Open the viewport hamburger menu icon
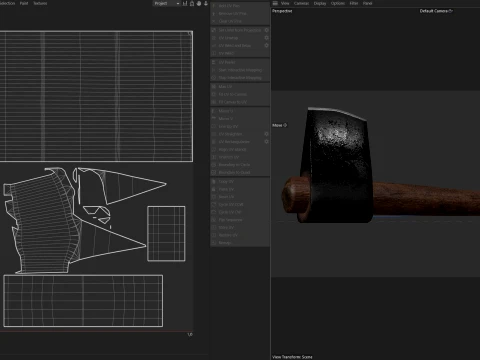 click(275, 3)
